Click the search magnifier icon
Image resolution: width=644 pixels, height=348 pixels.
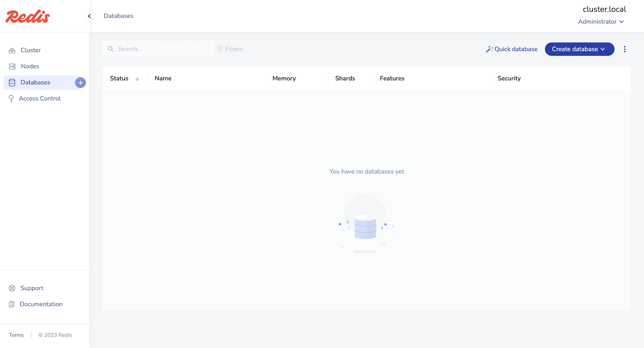[x=111, y=49]
